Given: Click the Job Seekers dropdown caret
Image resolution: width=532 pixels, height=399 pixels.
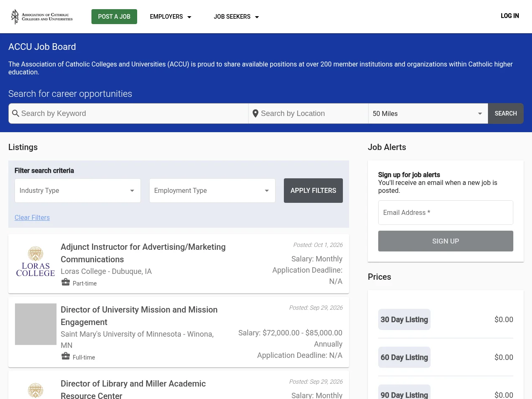Looking at the screenshot, I should coord(257,17).
